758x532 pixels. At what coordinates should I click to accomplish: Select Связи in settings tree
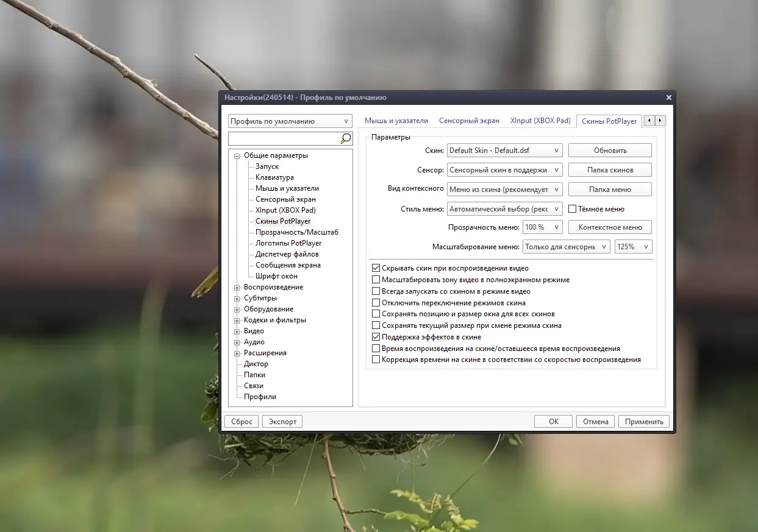254,386
